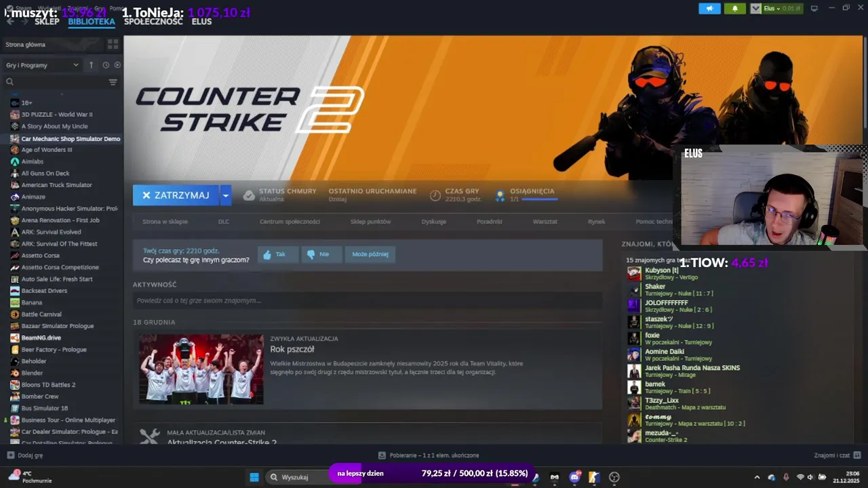Open friends chat icon at bottom right
Screen dimensions: 868x488
click(857, 455)
